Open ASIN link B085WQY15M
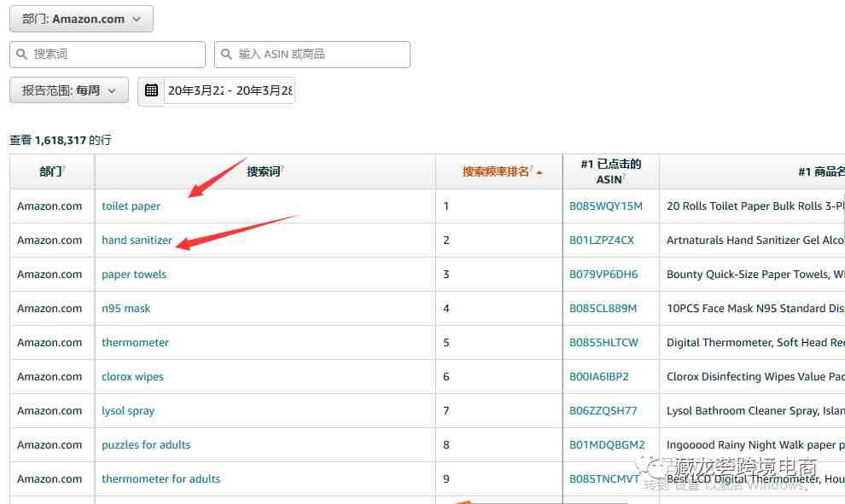This screenshot has width=845, height=504. [x=606, y=206]
